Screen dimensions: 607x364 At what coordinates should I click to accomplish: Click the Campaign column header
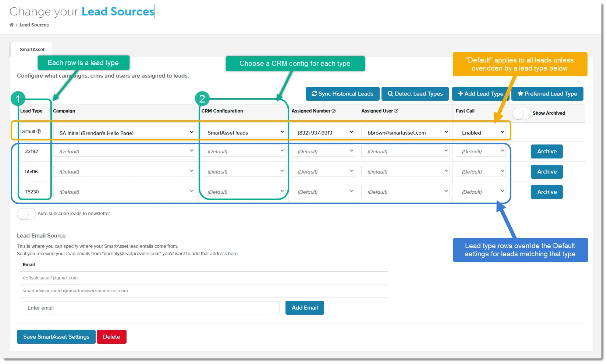click(64, 111)
